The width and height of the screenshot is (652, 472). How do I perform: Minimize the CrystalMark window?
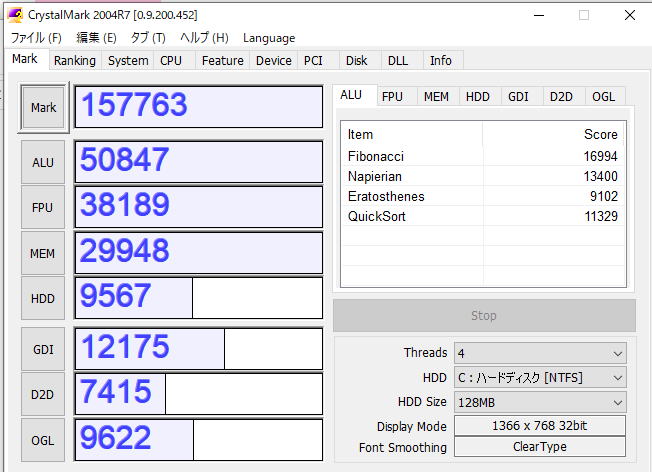click(x=539, y=15)
